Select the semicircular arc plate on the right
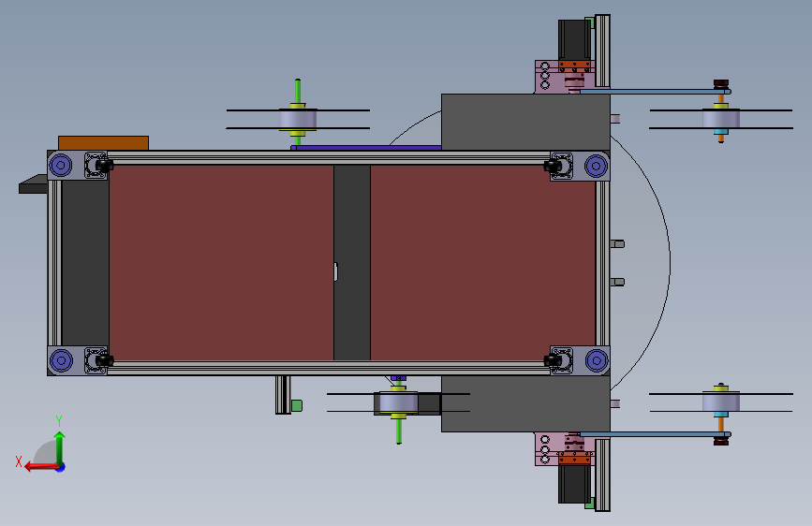 click(641, 262)
